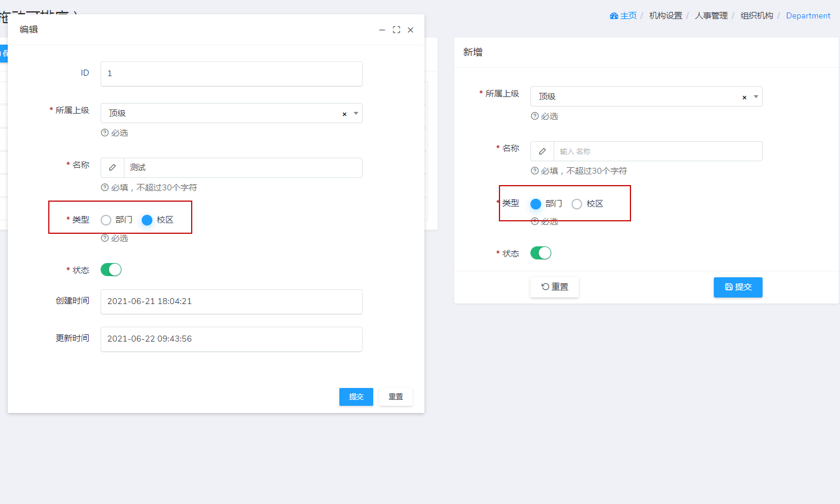840x504 pixels.
Task: Maximize the 编辑 dialog to fullscreen
Action: tap(396, 30)
